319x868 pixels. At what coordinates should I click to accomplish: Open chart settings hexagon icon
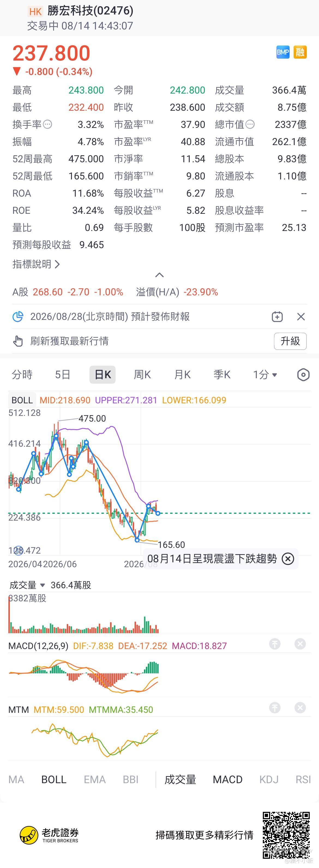[x=303, y=375]
